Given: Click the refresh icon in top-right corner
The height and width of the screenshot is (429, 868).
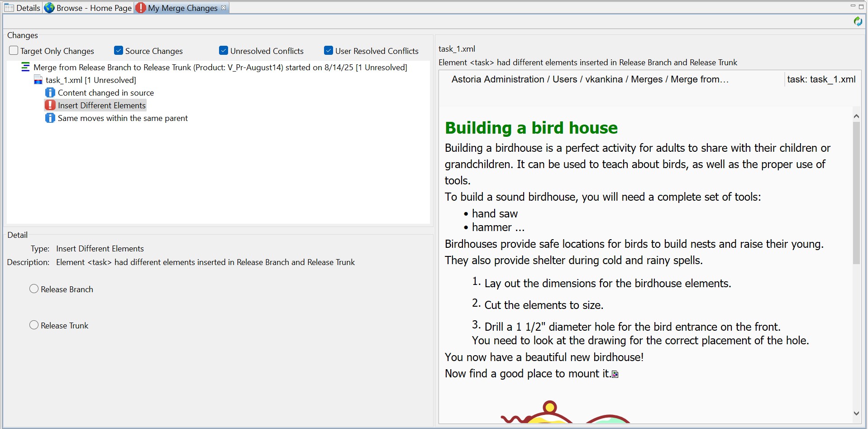Looking at the screenshot, I should (x=858, y=21).
